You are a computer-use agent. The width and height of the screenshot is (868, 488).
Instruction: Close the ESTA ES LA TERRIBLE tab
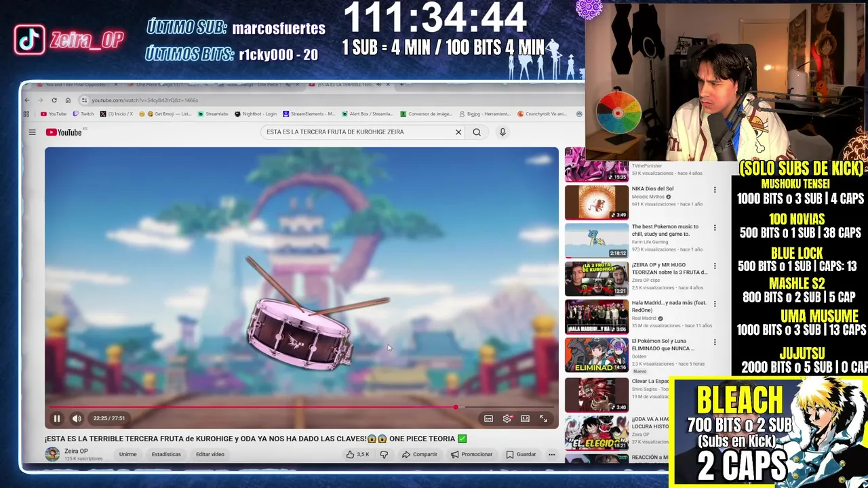(388, 85)
